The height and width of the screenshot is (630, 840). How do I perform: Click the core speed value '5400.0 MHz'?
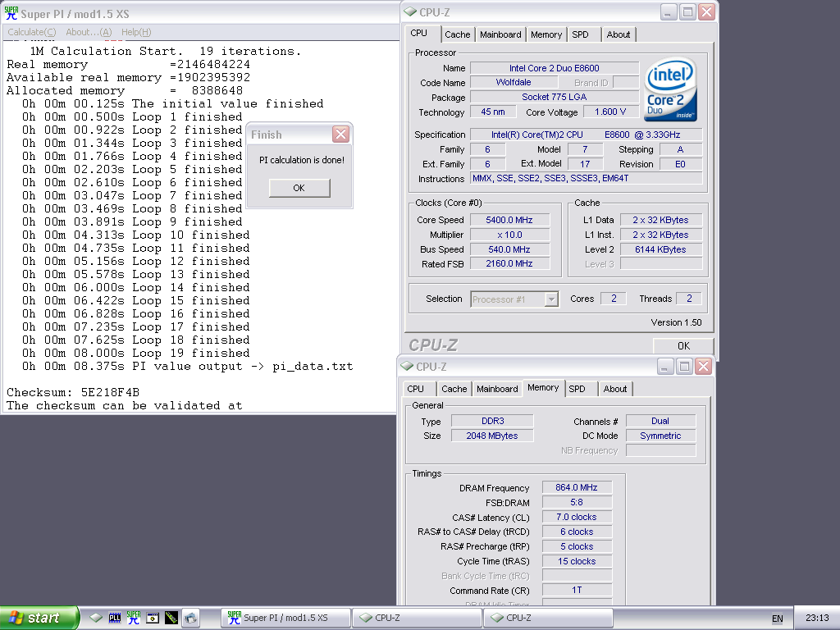point(509,220)
